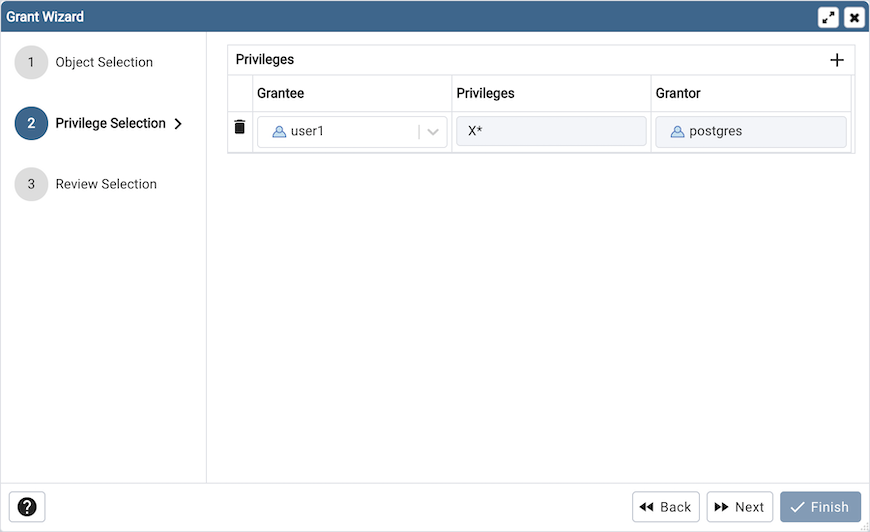Add a new privilege row with plus icon
The height and width of the screenshot is (532, 870).
coord(837,60)
